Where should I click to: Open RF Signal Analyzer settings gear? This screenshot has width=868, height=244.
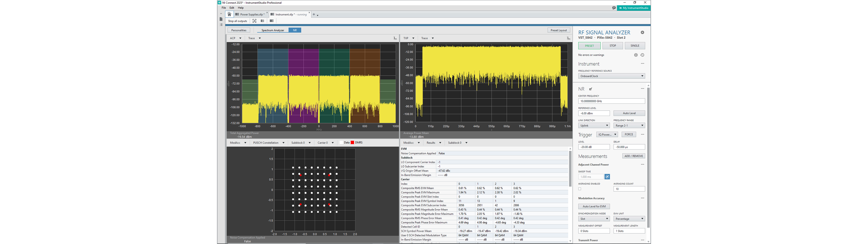click(642, 32)
